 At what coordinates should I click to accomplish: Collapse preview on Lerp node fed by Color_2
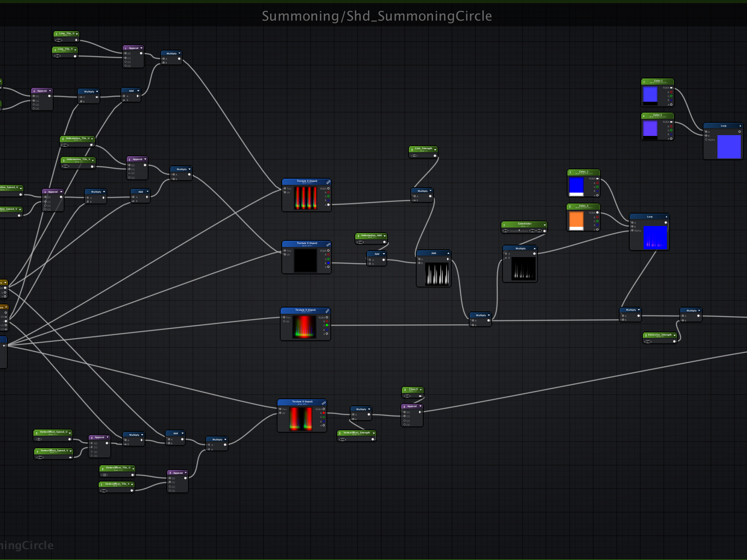coord(666,217)
